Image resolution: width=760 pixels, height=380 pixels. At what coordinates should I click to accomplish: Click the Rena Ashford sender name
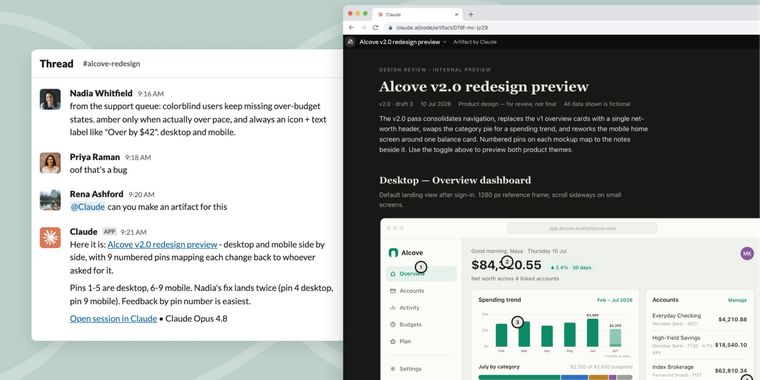pyautogui.click(x=96, y=194)
